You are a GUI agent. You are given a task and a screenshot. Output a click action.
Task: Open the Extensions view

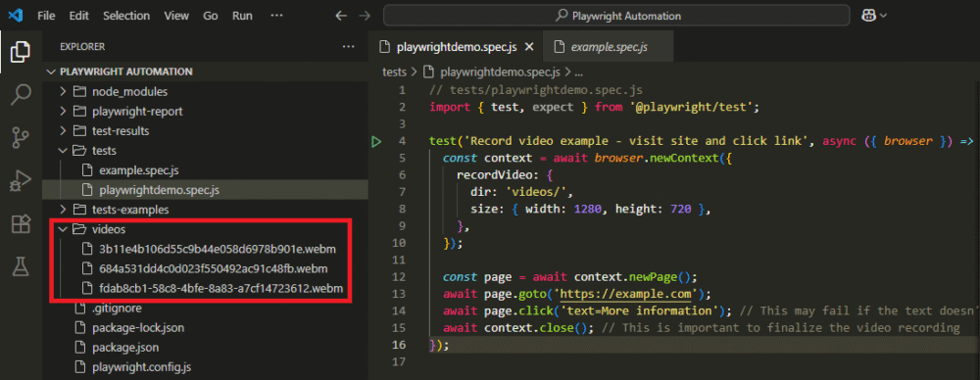pyautogui.click(x=21, y=223)
